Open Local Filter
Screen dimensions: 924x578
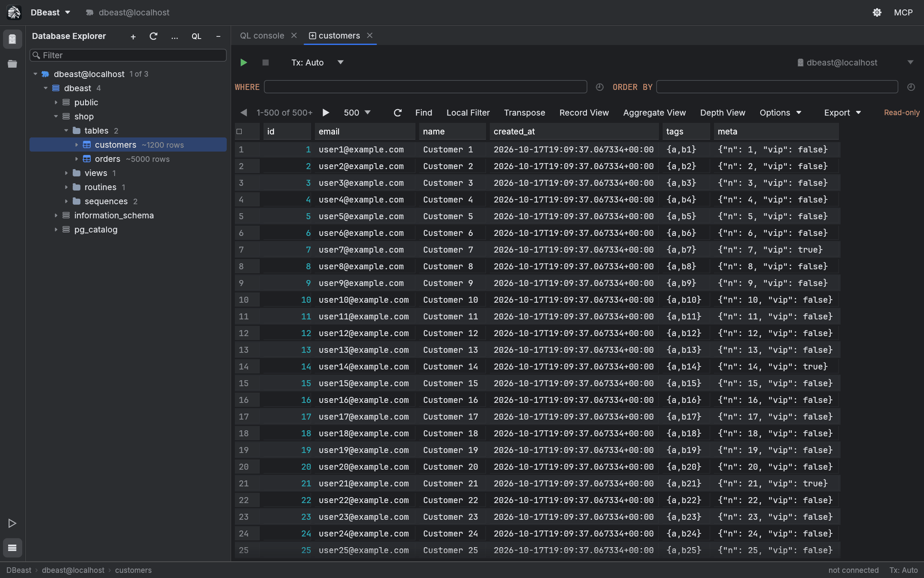point(468,113)
